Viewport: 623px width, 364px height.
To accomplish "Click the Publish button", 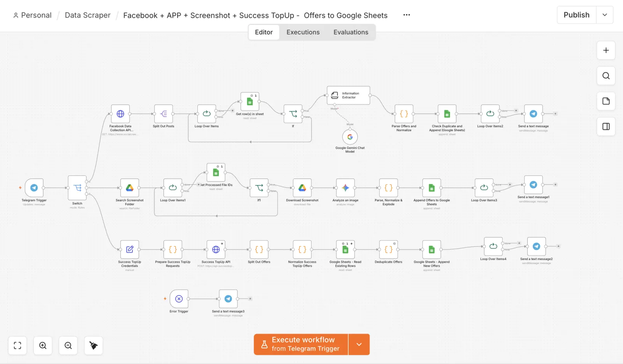I will (577, 15).
